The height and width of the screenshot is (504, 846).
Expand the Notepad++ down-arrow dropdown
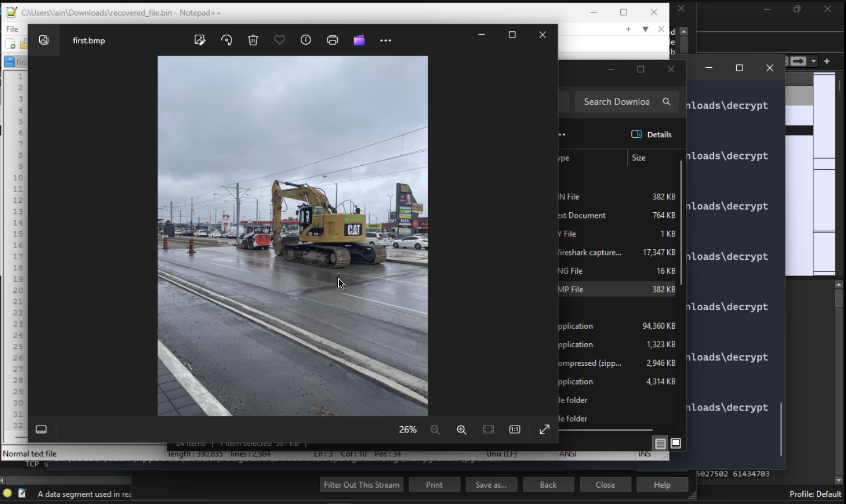645,29
